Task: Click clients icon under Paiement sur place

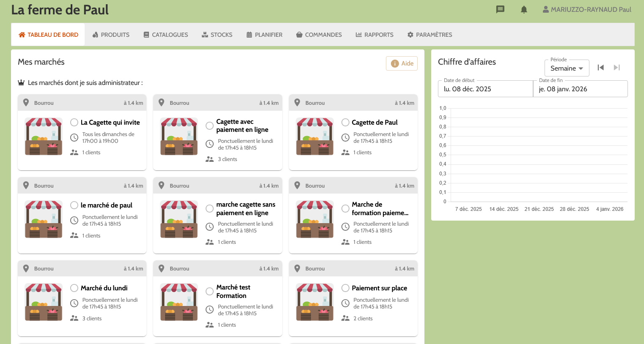Action: click(x=345, y=318)
